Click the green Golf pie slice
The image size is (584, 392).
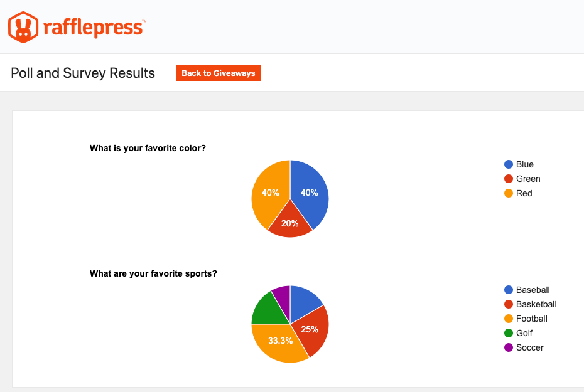pos(268,310)
